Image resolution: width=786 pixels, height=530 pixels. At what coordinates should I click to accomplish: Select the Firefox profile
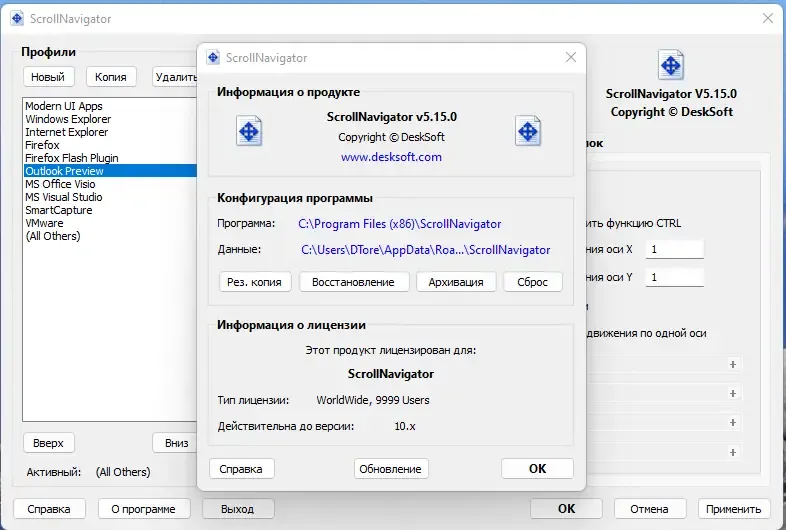tap(110, 145)
